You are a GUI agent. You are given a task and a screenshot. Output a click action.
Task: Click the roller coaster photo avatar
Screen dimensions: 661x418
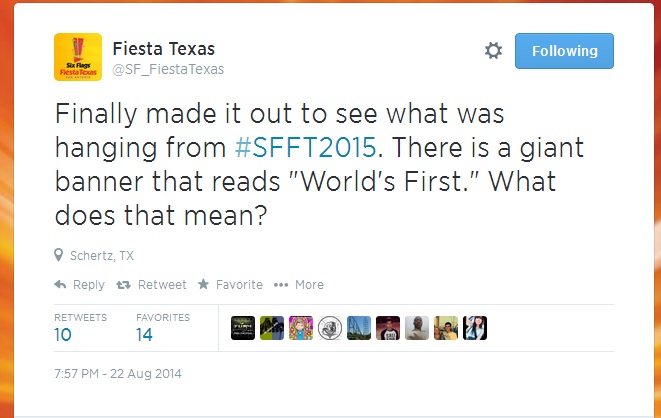coord(358,328)
